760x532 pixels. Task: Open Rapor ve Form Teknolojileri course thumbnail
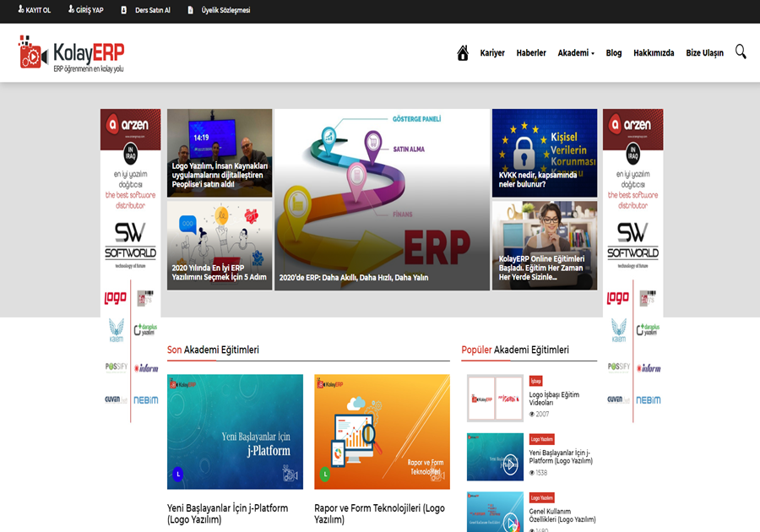coord(382,431)
